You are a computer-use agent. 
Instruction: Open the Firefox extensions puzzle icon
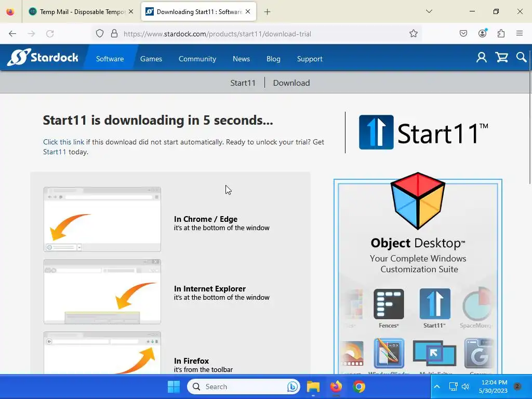click(x=501, y=34)
